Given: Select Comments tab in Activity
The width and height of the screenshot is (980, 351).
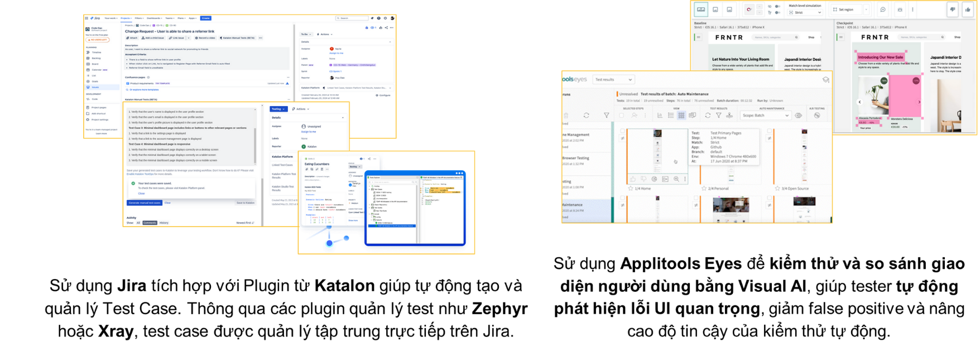Looking at the screenshot, I should pos(150,223).
